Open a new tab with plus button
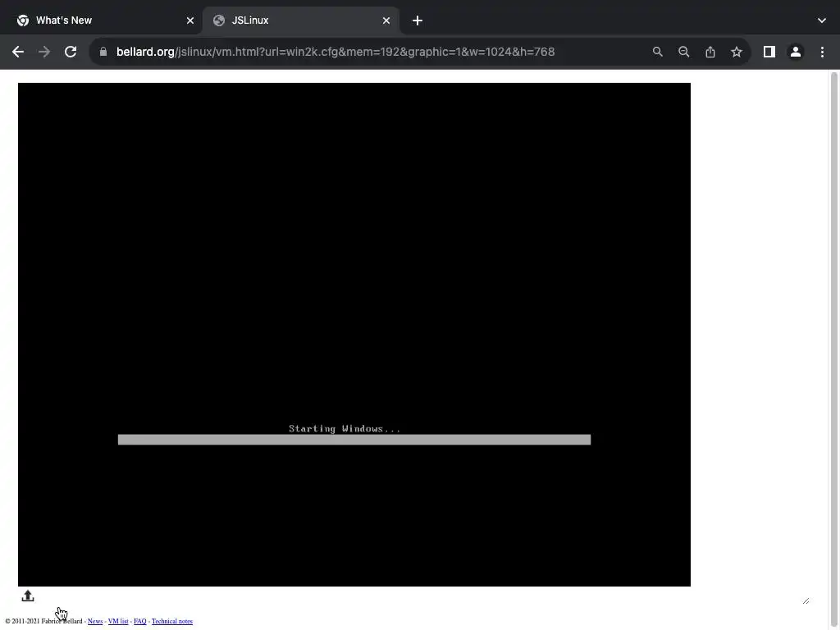840x630 pixels. tap(418, 21)
